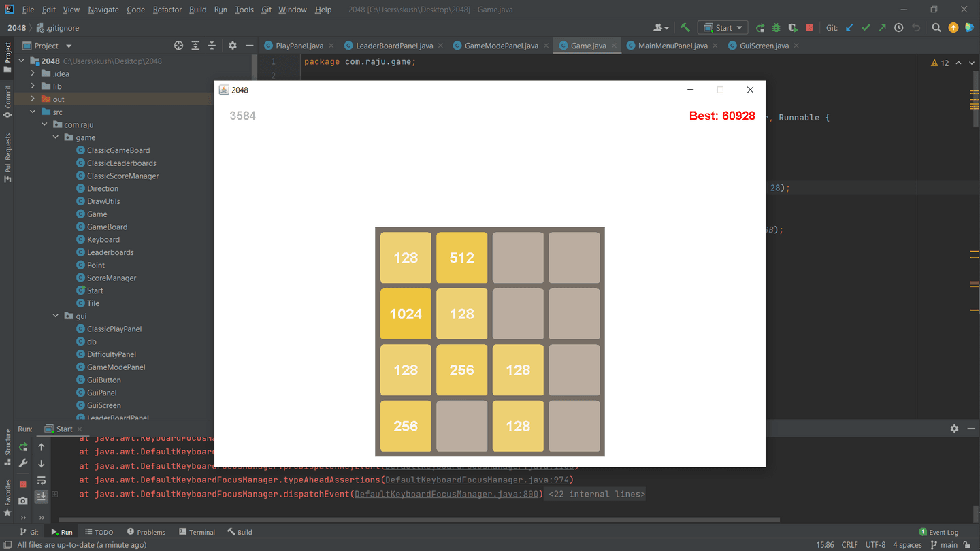
Task: Open Run panel settings gear
Action: [x=954, y=429]
